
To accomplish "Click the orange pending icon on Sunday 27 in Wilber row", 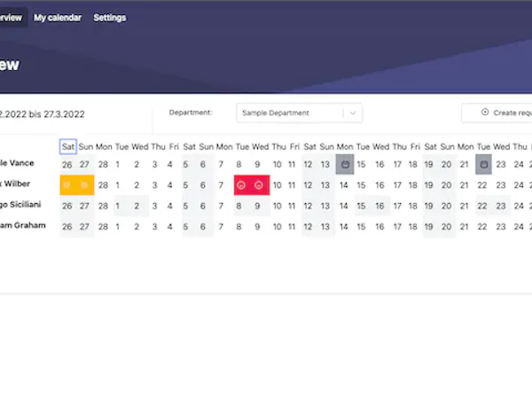I will click(84, 185).
